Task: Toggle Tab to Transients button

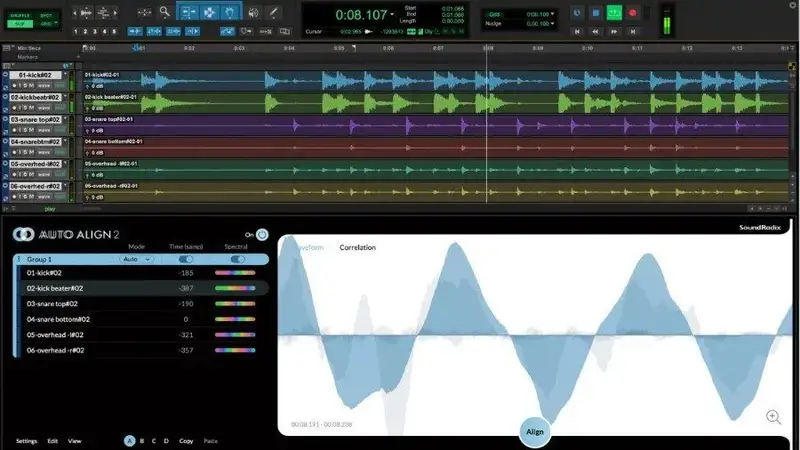Action: pos(135,32)
